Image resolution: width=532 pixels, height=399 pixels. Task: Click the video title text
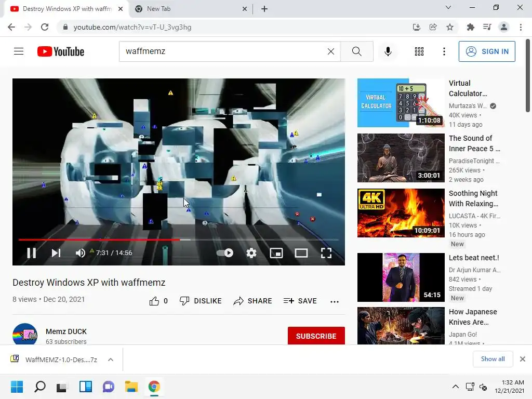[89, 282]
